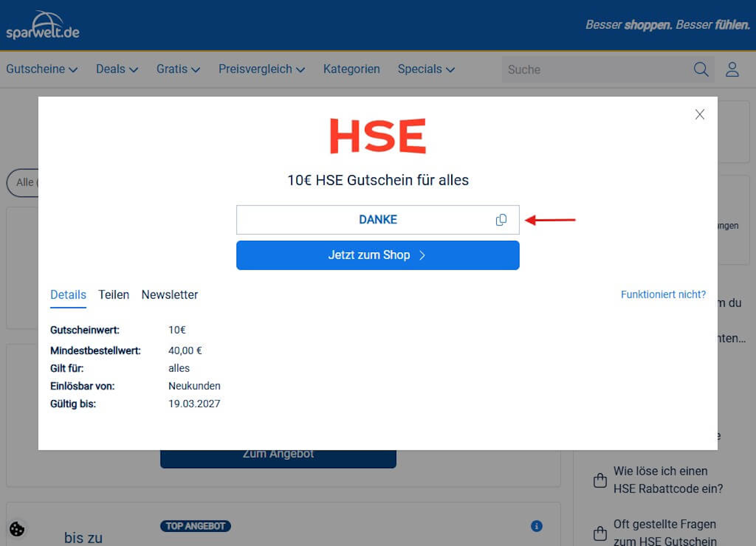This screenshot has height=546, width=756.
Task: Open 'Wie löse ich einen HSE Rabattcode ein?'
Action: (668, 480)
